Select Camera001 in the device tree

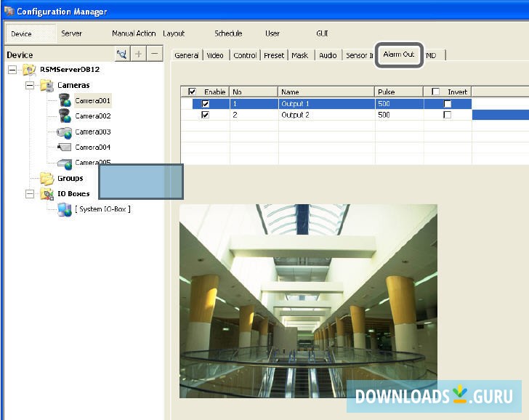click(x=93, y=100)
